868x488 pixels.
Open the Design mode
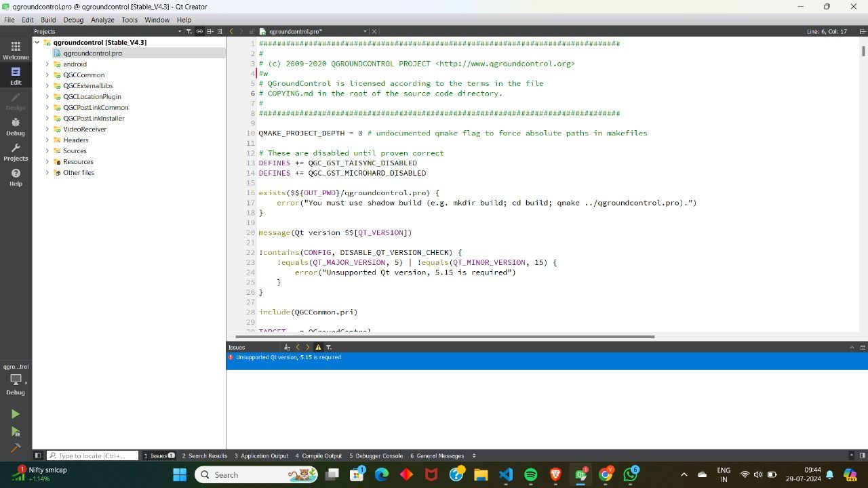pyautogui.click(x=16, y=101)
